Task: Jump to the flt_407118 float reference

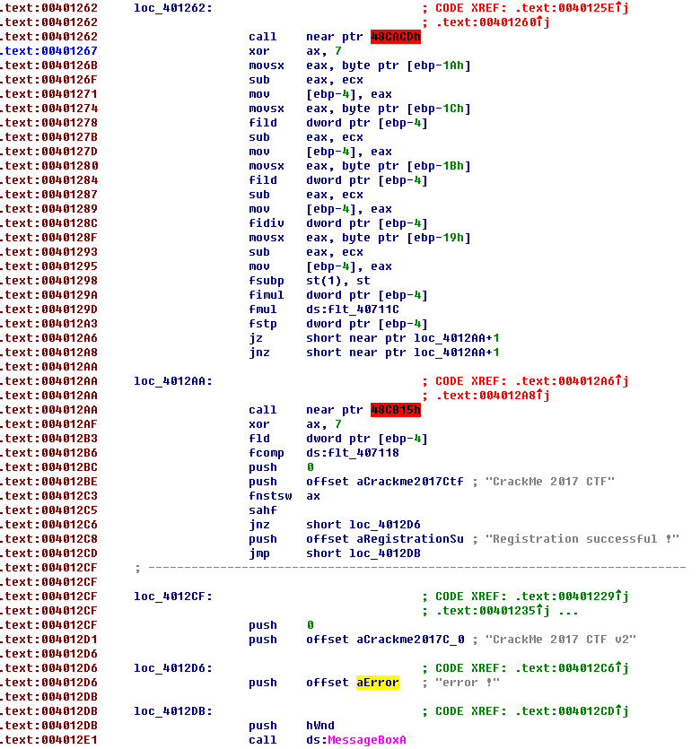Action: (x=363, y=453)
